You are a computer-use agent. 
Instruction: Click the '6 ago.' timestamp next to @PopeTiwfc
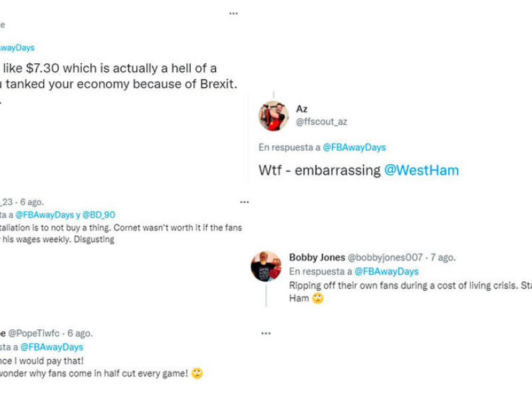(79, 334)
